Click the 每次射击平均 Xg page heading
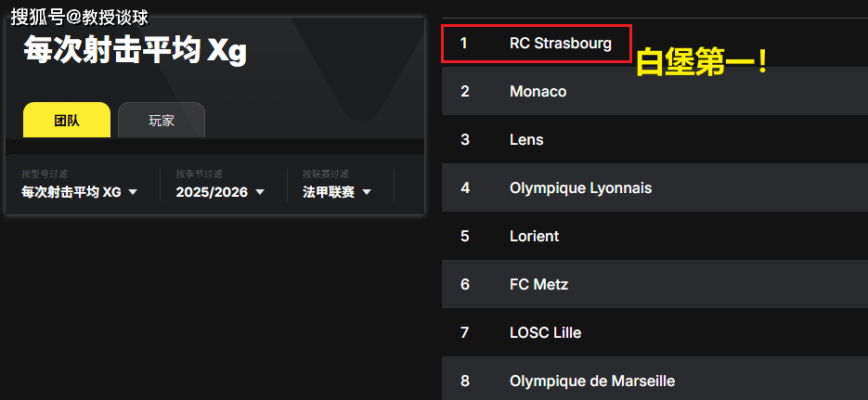 click(x=136, y=51)
